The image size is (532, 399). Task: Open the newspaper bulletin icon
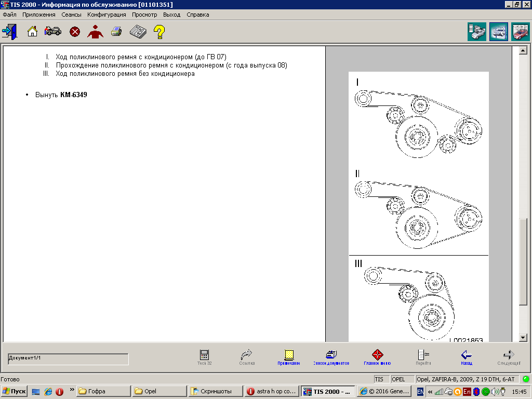click(138, 32)
